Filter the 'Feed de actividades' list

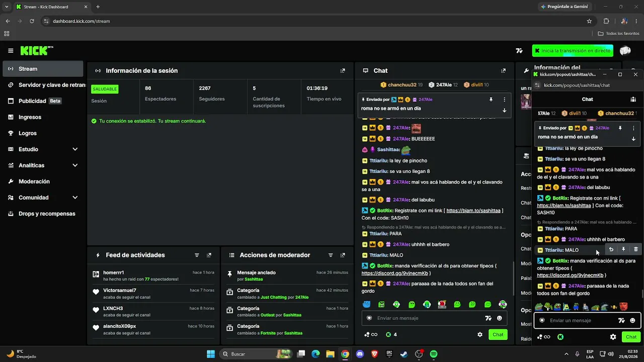(197, 255)
